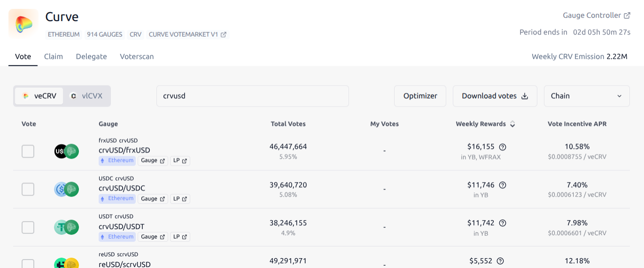The height and width of the screenshot is (268, 644).
Task: Click the Download votes button
Action: pyautogui.click(x=495, y=96)
